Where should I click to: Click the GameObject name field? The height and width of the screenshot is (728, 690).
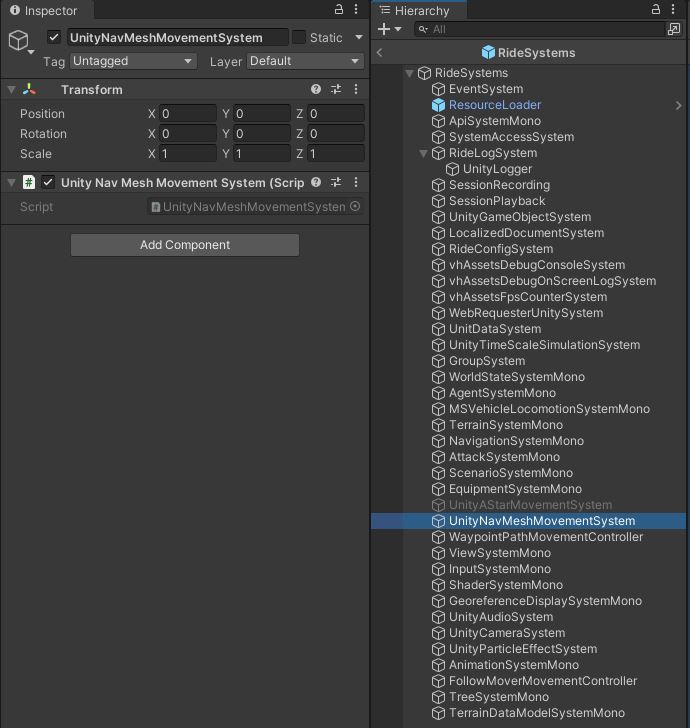(177, 38)
